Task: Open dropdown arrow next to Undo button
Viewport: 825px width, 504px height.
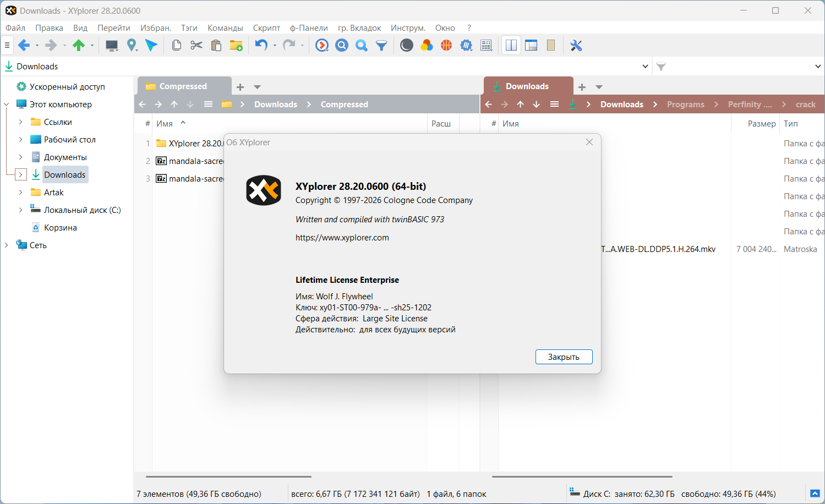Action: 275,46
